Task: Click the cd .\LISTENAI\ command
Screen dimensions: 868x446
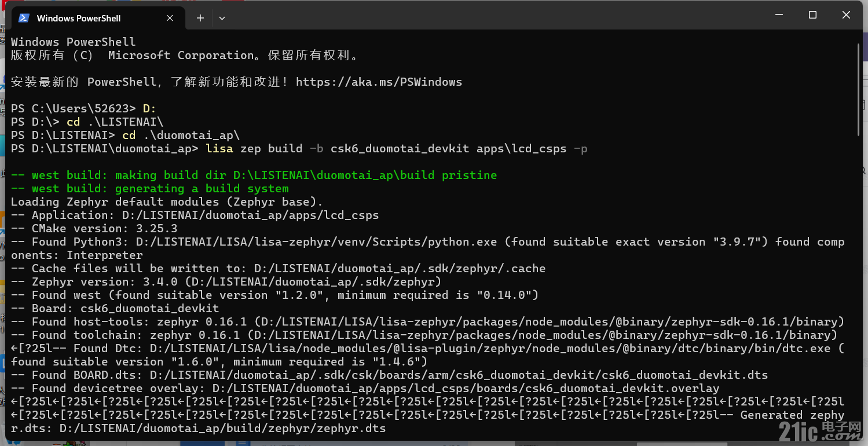Action: pyautogui.click(x=115, y=122)
